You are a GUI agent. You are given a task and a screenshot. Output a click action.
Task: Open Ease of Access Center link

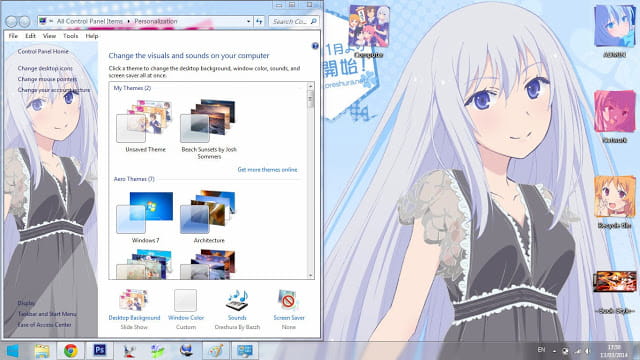pos(44,325)
